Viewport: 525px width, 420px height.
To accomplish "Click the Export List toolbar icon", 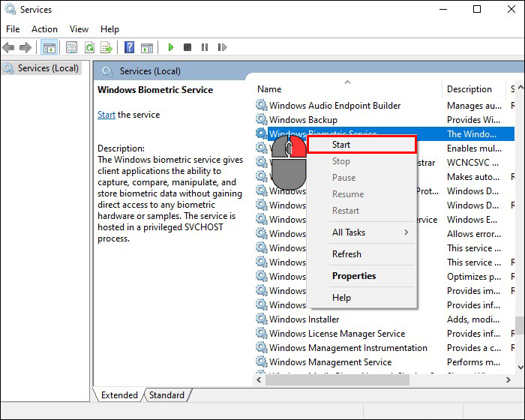I will pos(106,48).
